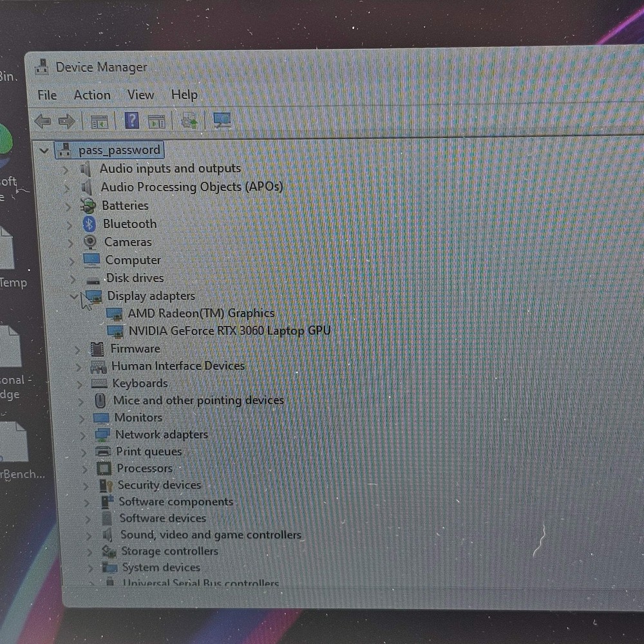Collapse the pass_password root node
This screenshot has width=644, height=644.
coord(44,151)
